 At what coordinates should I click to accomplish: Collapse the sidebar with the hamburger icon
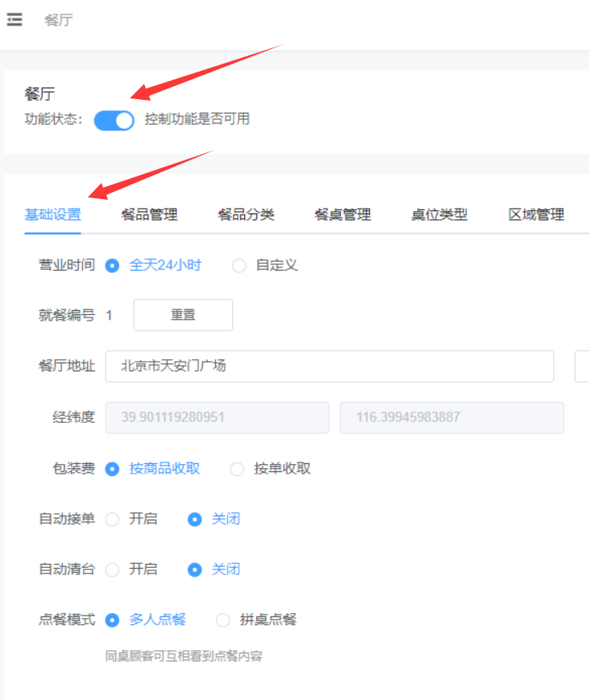[15, 19]
